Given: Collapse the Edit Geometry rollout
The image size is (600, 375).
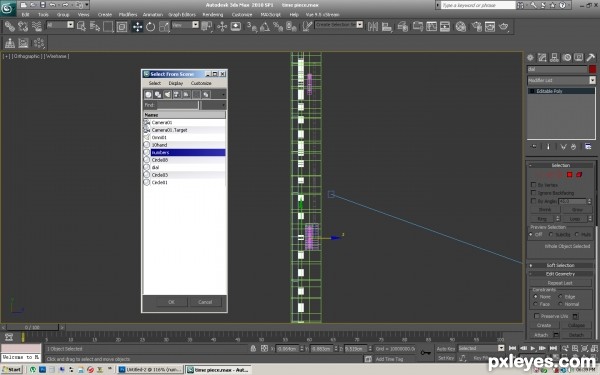Looking at the screenshot, I should [x=561, y=274].
